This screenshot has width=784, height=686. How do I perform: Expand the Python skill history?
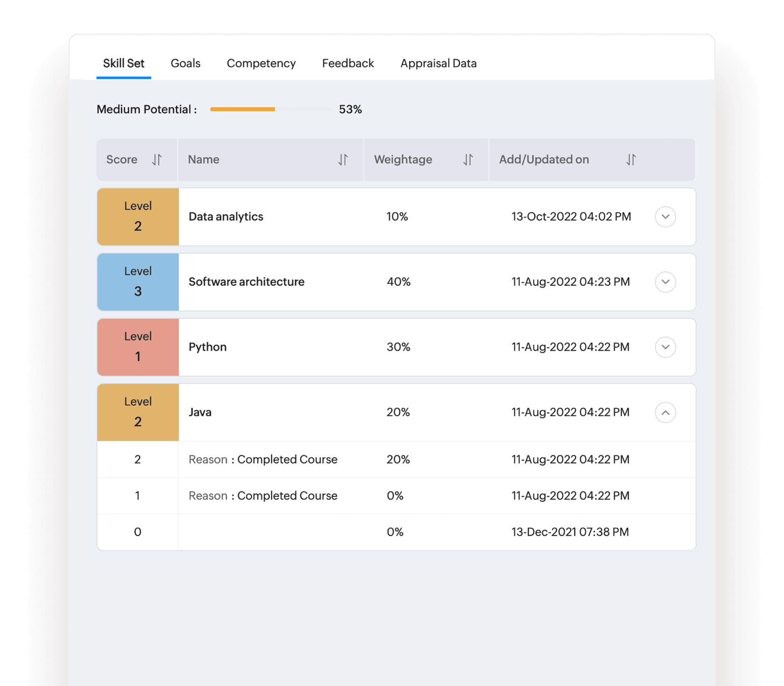tap(665, 347)
